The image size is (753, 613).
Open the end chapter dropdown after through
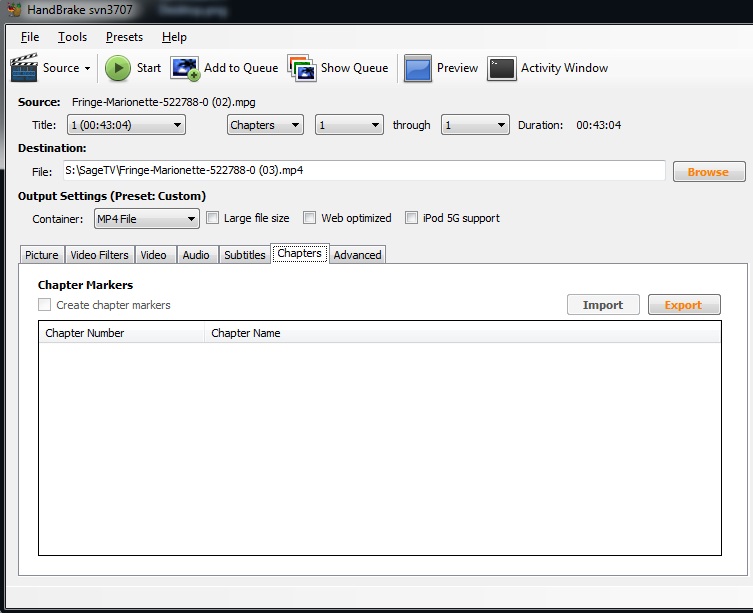475,125
